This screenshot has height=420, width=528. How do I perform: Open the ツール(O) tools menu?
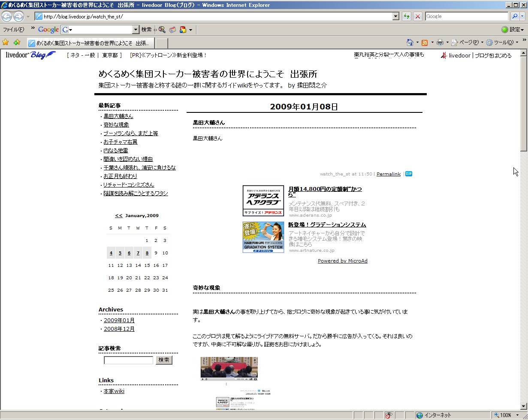tap(503, 42)
